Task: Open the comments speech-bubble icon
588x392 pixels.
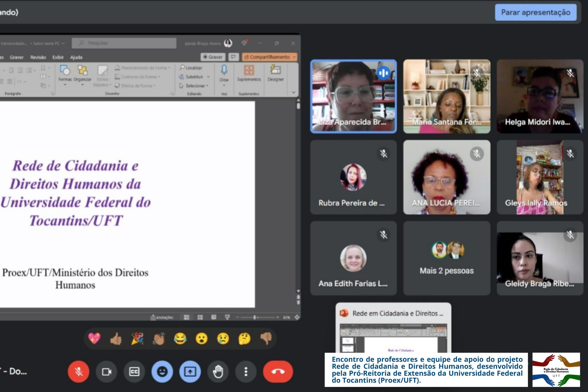Action: (233, 57)
